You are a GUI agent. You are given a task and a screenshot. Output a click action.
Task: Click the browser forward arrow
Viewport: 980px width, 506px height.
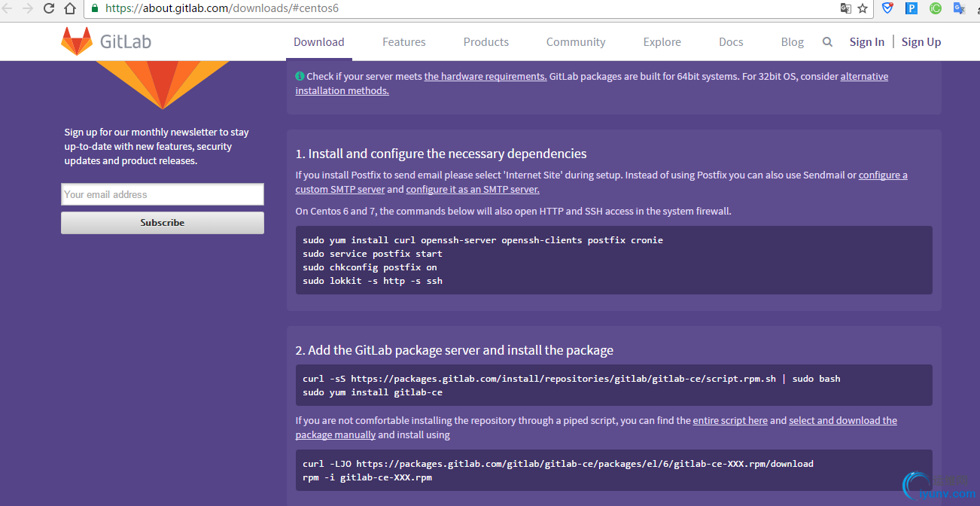click(28, 9)
